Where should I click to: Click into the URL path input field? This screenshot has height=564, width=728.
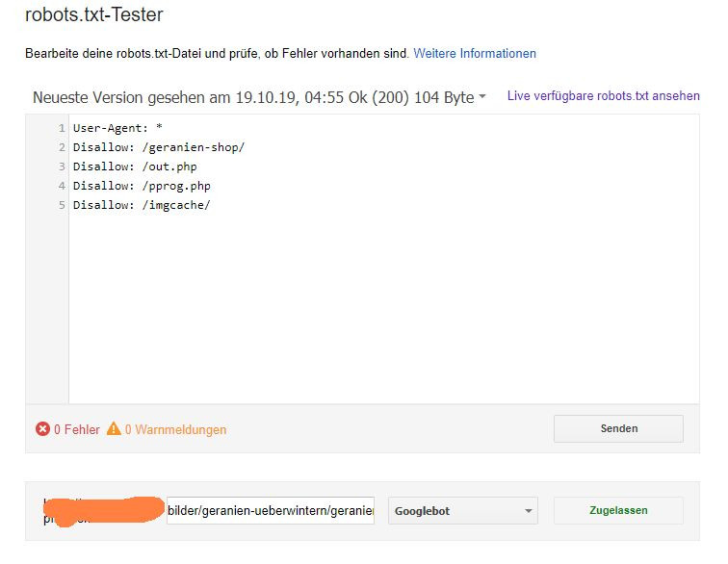(x=270, y=511)
